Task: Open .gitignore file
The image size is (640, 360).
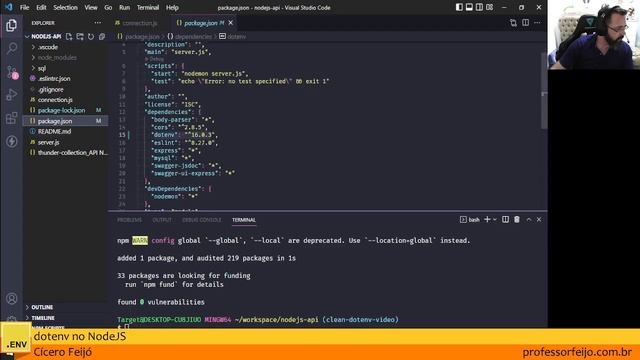Action: pos(51,89)
